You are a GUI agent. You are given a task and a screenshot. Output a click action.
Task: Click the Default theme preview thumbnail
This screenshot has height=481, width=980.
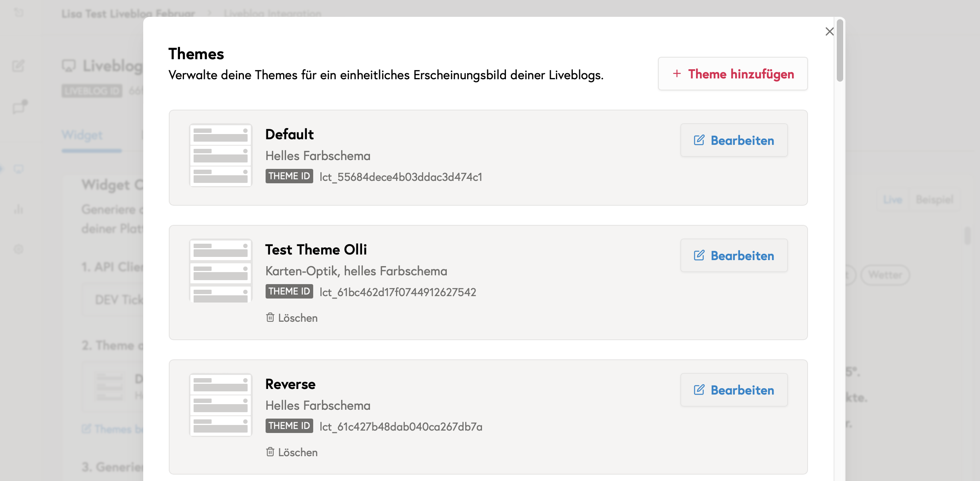(x=220, y=155)
